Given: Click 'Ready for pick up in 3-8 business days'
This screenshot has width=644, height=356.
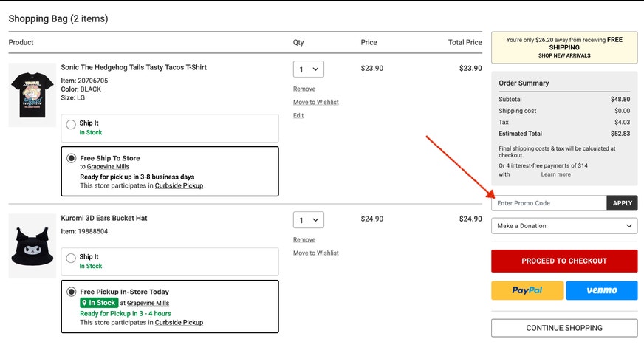Looking at the screenshot, I should pos(137,177).
